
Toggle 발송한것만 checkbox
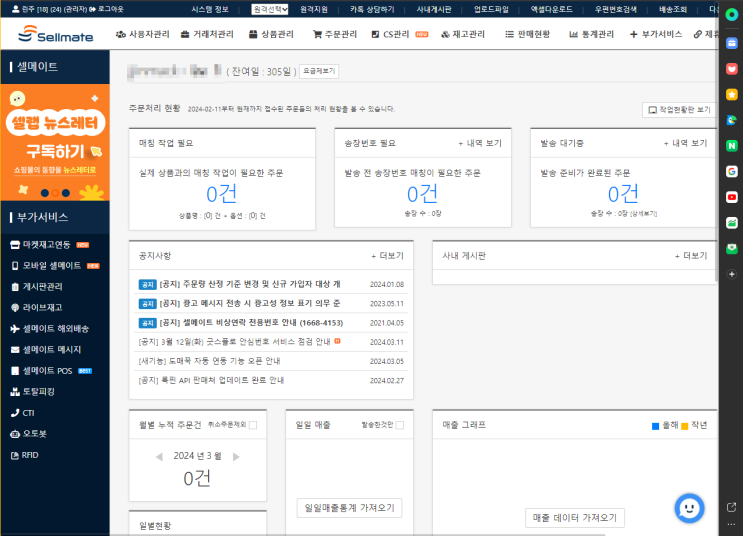[x=400, y=425]
